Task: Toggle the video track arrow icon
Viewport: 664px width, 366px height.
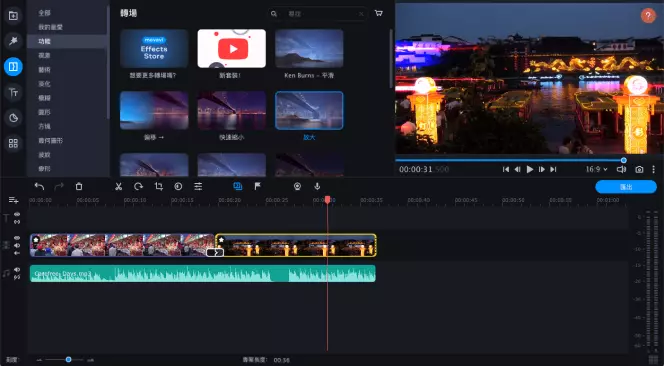Action: point(17,253)
